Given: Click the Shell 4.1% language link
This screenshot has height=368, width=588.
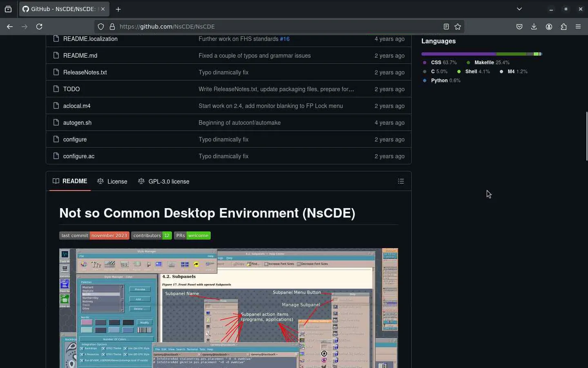Looking at the screenshot, I should [x=473, y=72].
